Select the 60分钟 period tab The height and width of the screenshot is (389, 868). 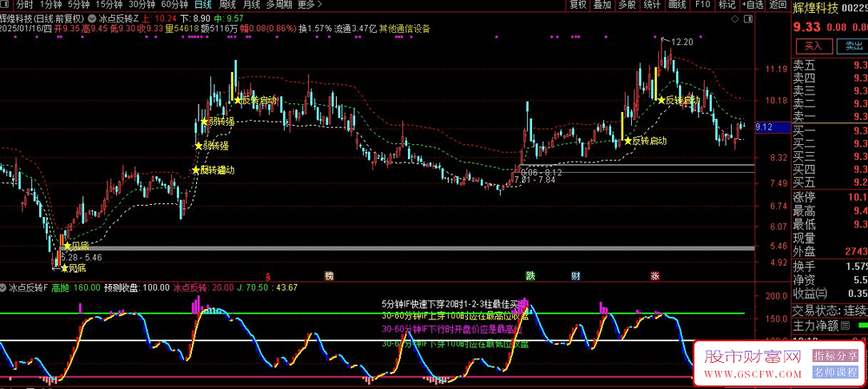(x=174, y=5)
